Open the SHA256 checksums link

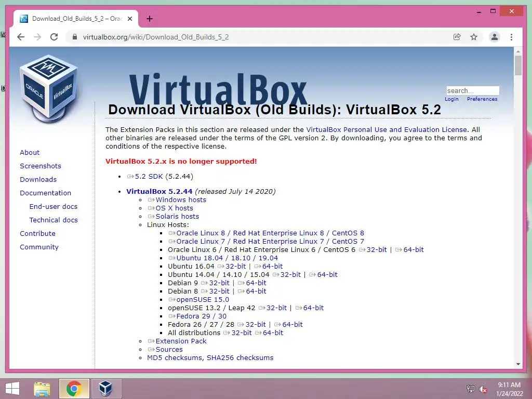(240, 357)
